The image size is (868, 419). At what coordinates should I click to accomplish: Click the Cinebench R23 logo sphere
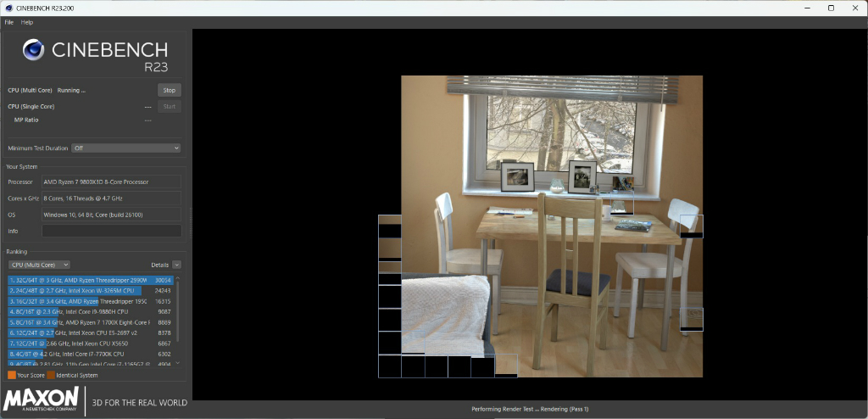(x=33, y=50)
